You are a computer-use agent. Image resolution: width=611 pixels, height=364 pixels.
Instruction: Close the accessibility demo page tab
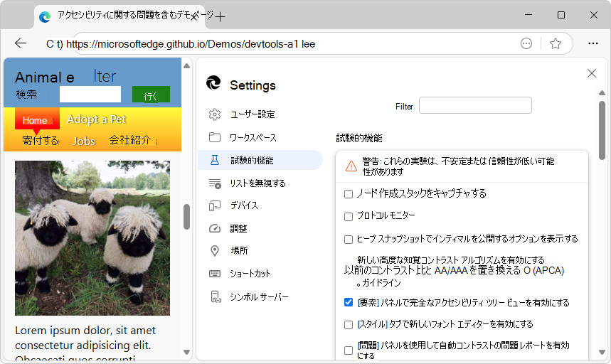click(x=193, y=16)
